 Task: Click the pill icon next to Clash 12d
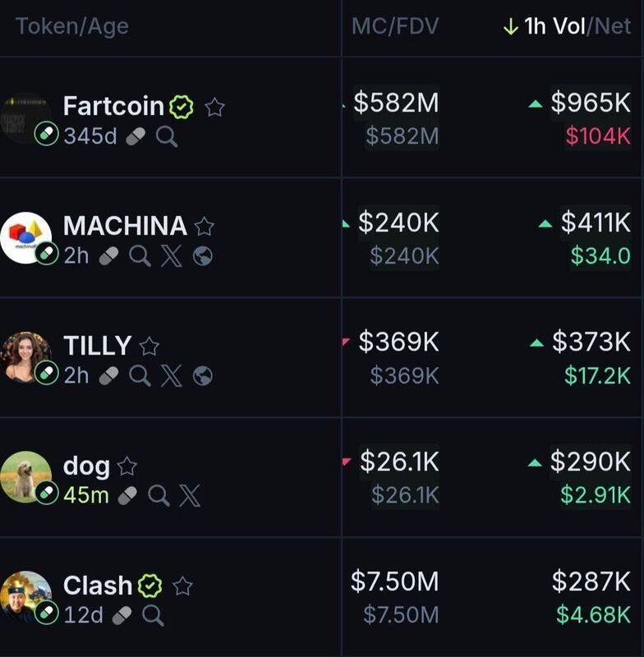coord(122,615)
